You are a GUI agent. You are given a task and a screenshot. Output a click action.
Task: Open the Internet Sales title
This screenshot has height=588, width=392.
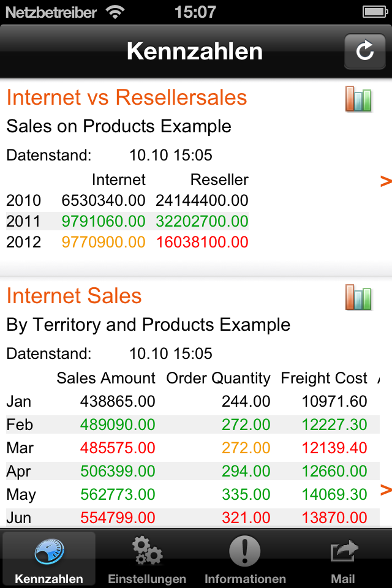74,296
